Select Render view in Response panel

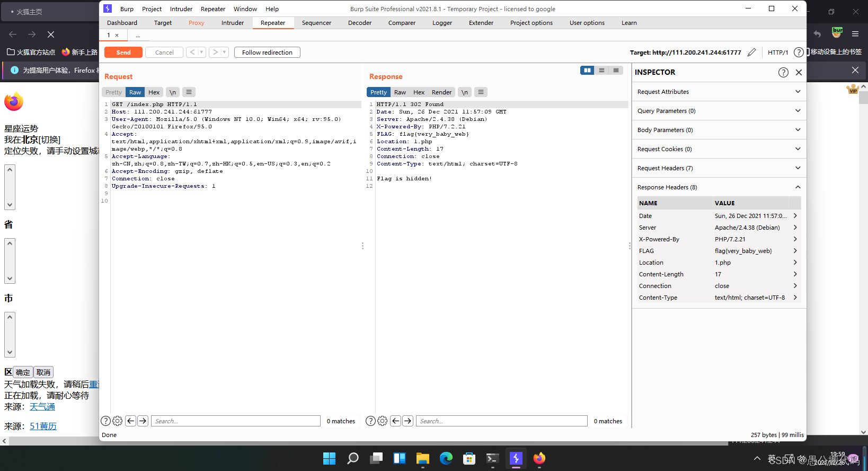pos(441,92)
